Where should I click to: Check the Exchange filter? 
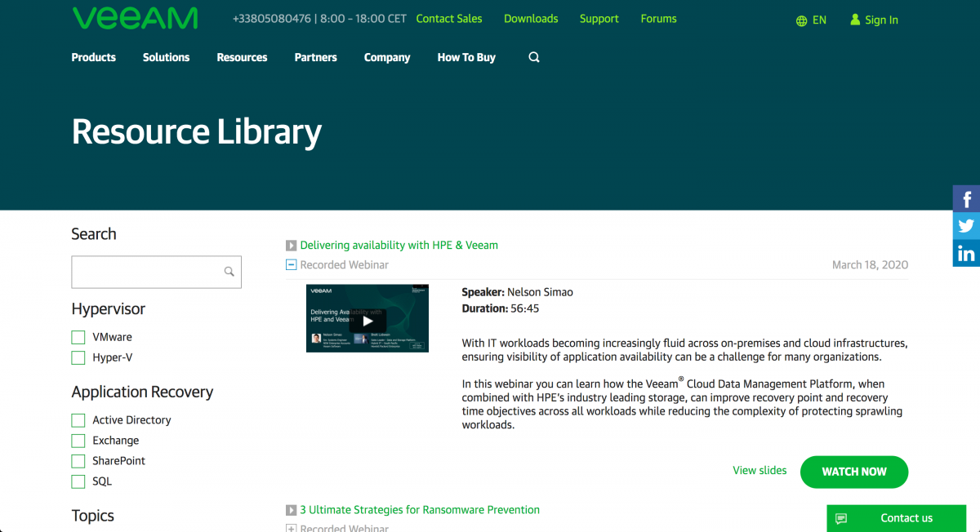[x=78, y=441]
